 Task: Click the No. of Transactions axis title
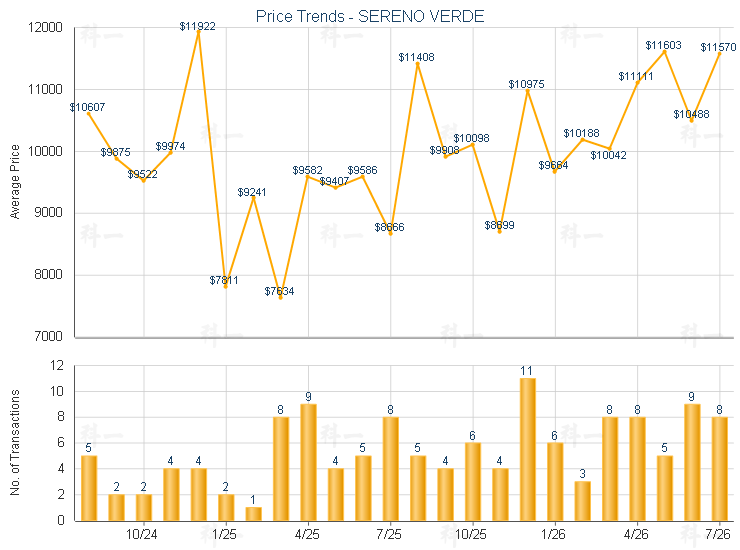click(15, 442)
